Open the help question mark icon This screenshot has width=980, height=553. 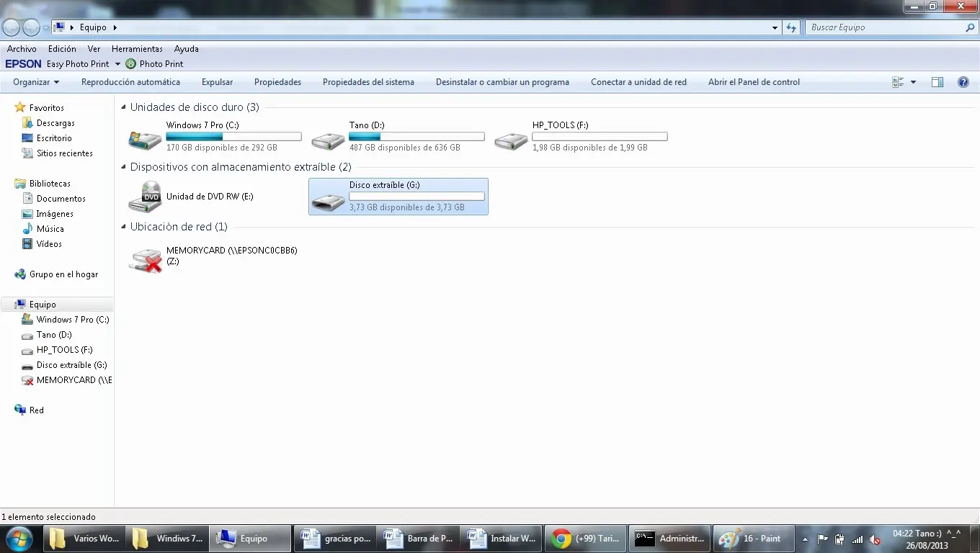point(963,82)
